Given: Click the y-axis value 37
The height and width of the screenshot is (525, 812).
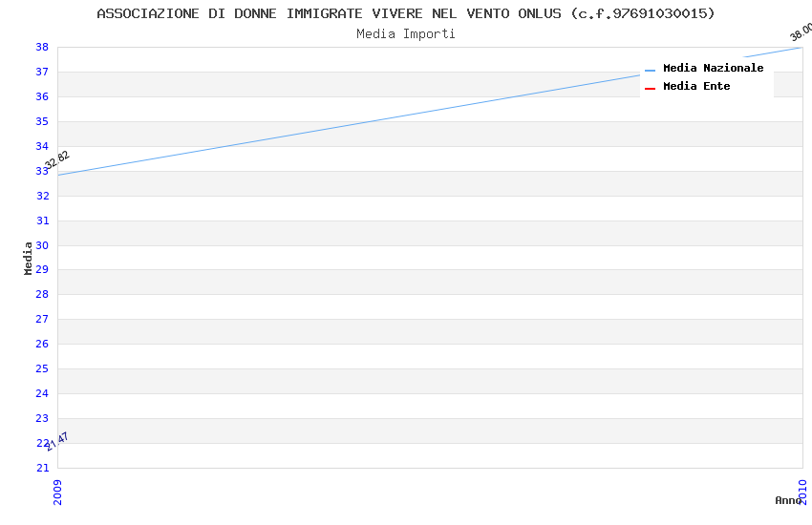Looking at the screenshot, I should (42, 72).
